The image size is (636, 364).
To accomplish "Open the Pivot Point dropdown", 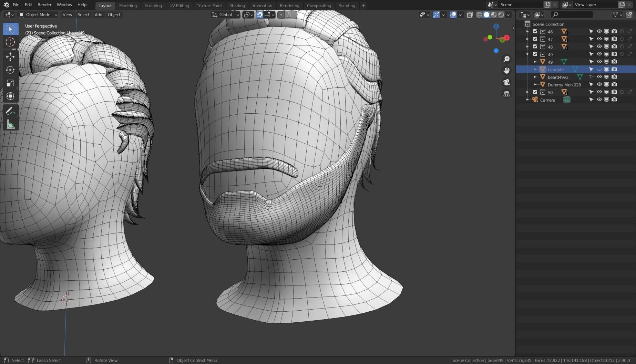I will (248, 15).
